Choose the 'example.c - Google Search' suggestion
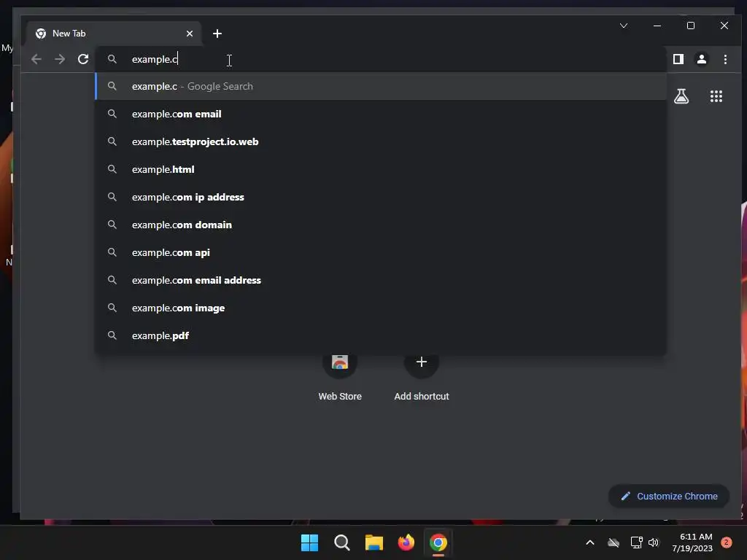 pyautogui.click(x=381, y=86)
